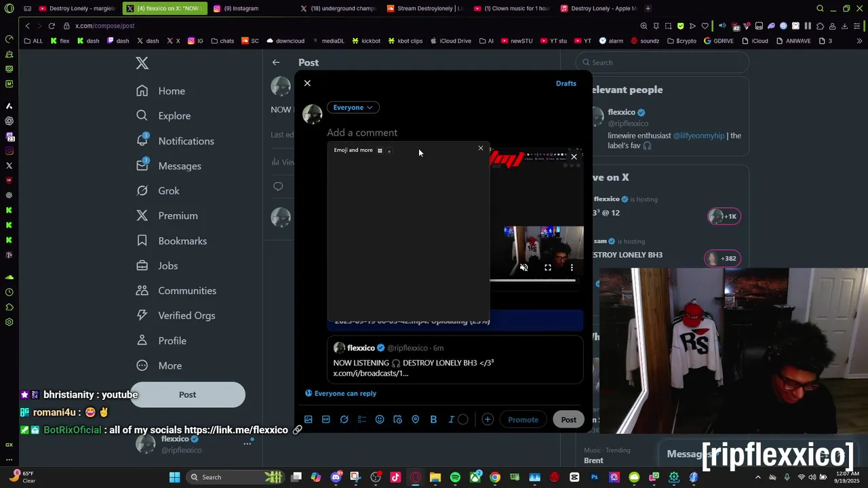Click the Post button in composer
The width and height of the screenshot is (868, 488).
[568, 420]
